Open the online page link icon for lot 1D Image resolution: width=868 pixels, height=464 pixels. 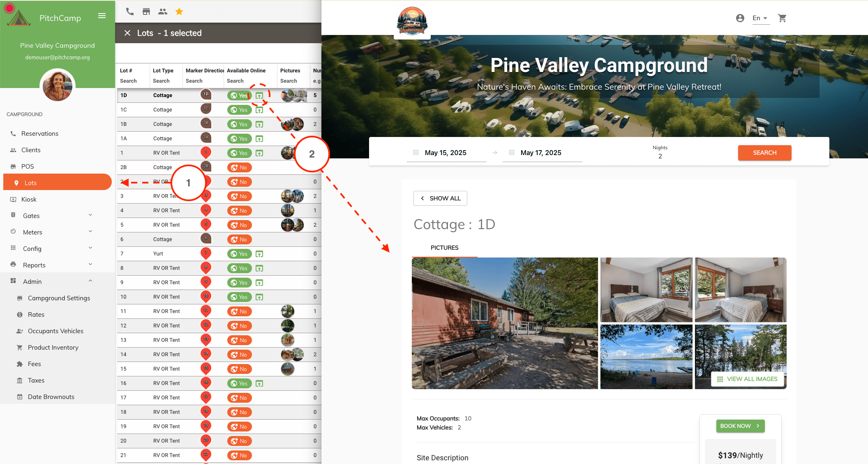259,95
